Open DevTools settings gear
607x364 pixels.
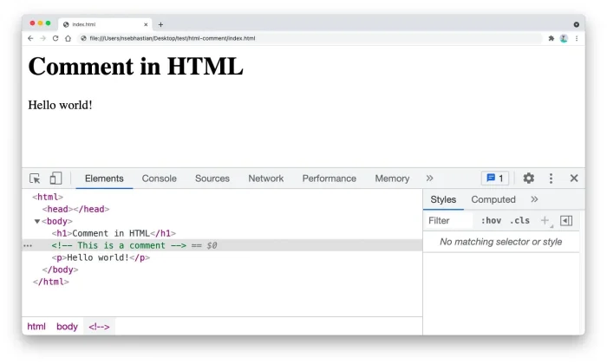[528, 178]
